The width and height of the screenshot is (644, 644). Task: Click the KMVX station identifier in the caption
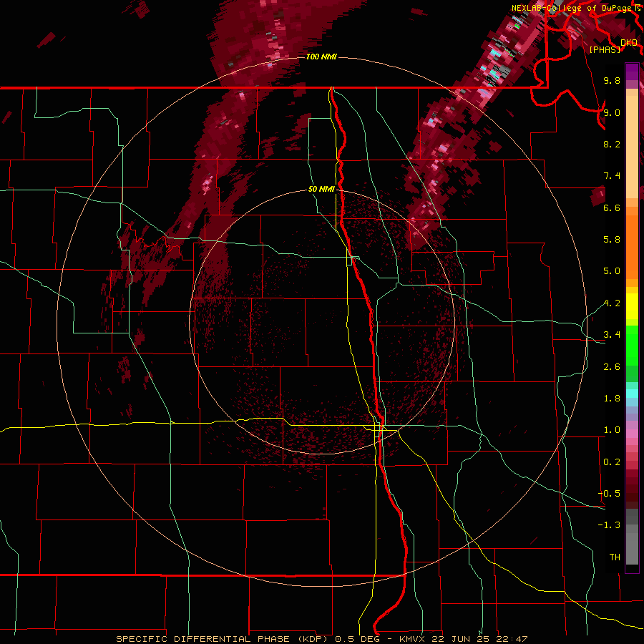[x=414, y=639]
